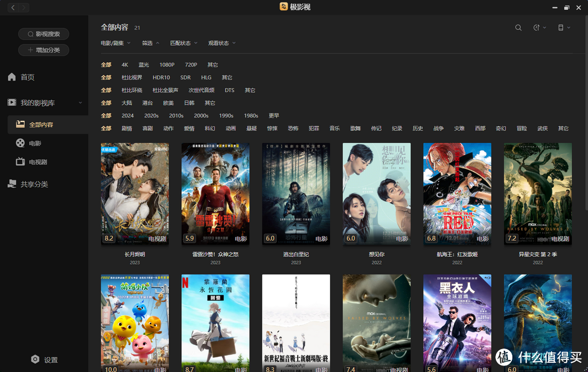Click the back navigation arrow
This screenshot has height=372, width=588.
tap(13, 8)
